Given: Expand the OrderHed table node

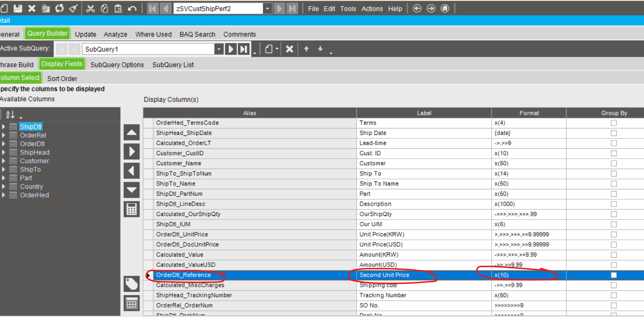Looking at the screenshot, I should (3, 195).
